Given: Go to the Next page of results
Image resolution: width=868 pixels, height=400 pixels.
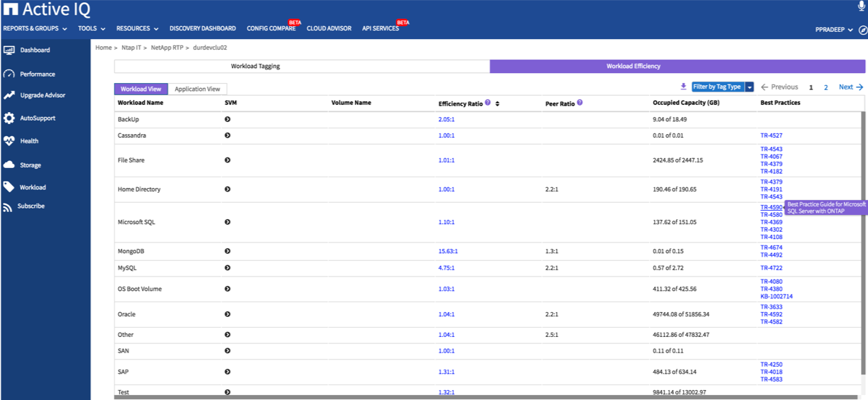Looking at the screenshot, I should 850,87.
